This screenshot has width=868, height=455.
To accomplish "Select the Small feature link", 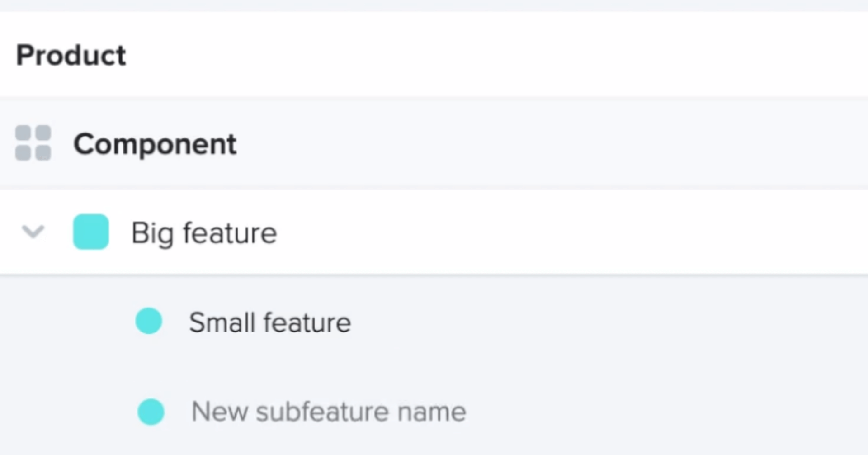I will tap(270, 322).
